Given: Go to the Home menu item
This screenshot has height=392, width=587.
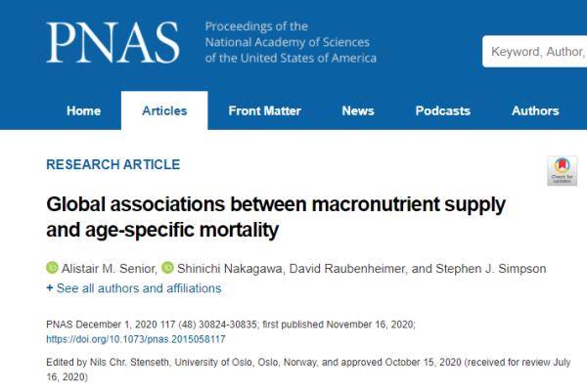Looking at the screenshot, I should (x=83, y=110).
